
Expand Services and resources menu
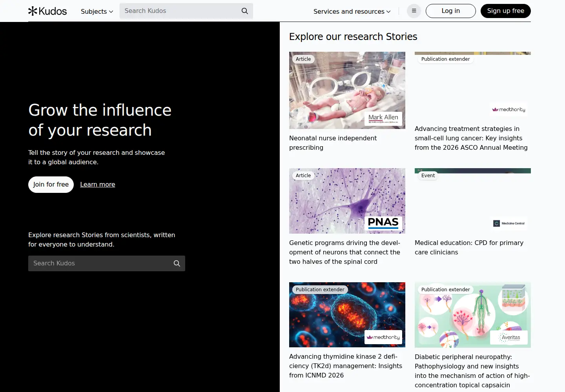pyautogui.click(x=352, y=11)
